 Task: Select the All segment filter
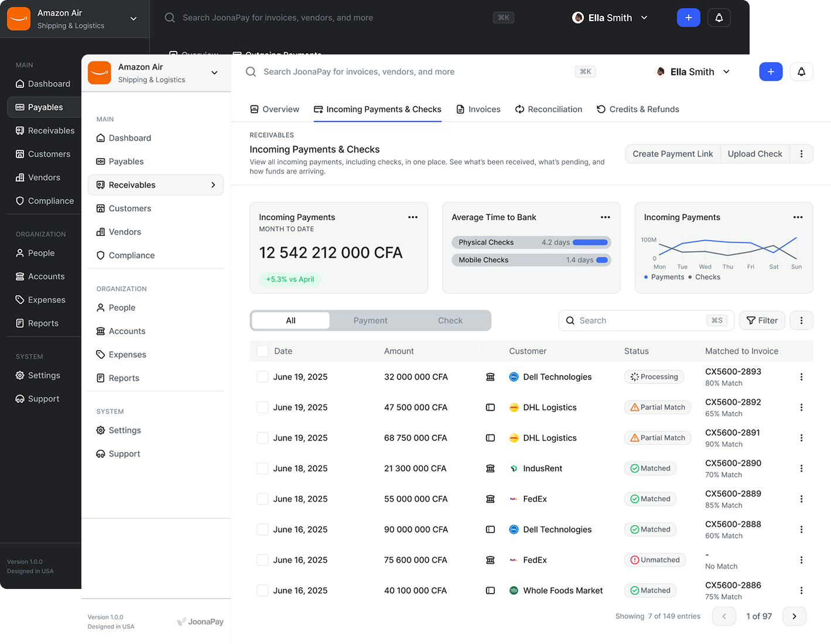290,320
